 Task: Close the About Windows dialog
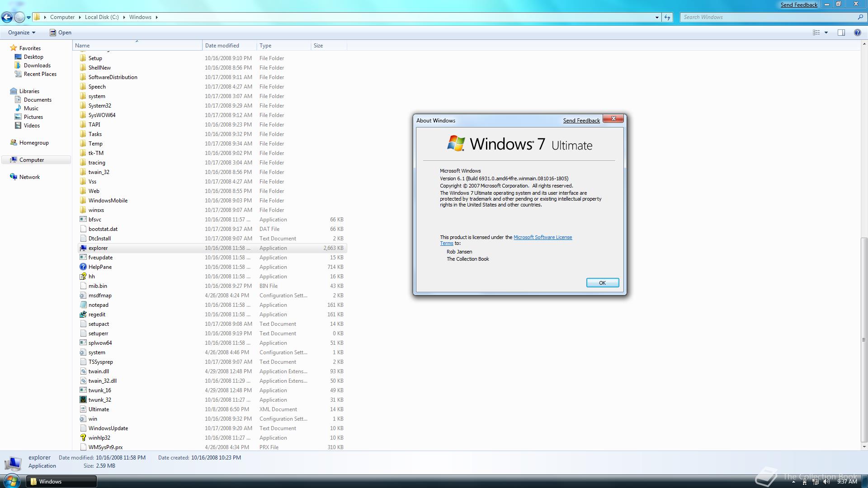[x=613, y=118]
